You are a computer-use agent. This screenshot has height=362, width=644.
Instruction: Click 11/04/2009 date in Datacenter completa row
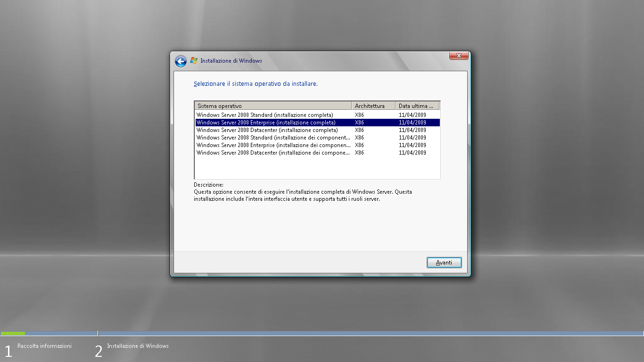[x=412, y=130]
